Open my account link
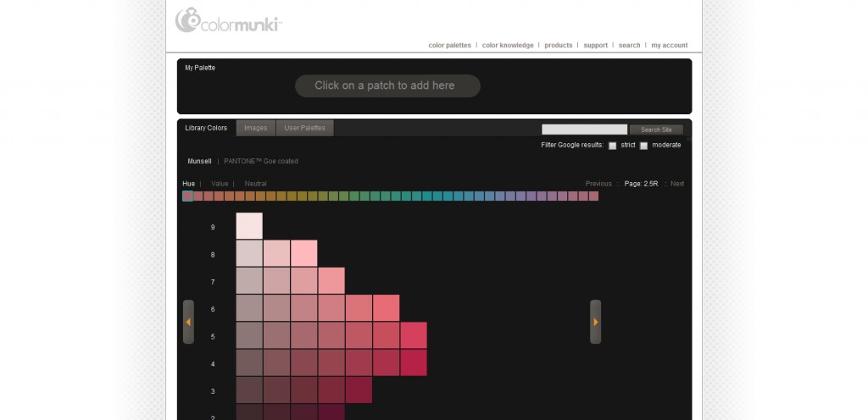 pos(670,46)
